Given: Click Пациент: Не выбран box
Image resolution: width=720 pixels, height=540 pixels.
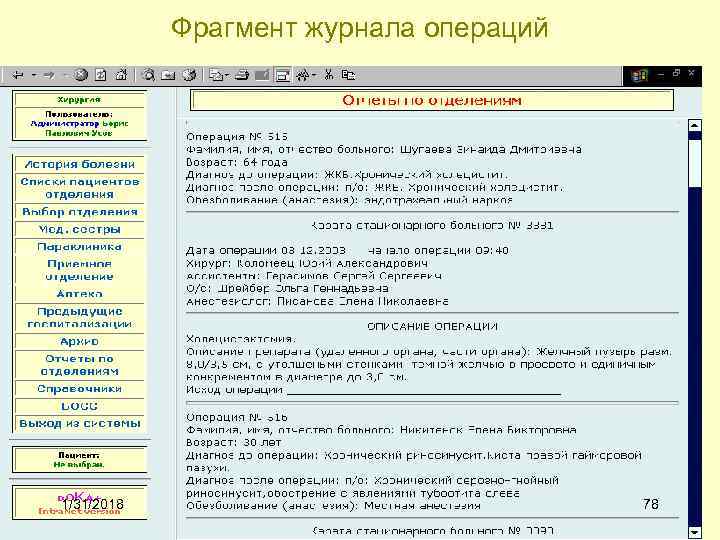Looking at the screenshot, I should pos(79,460).
